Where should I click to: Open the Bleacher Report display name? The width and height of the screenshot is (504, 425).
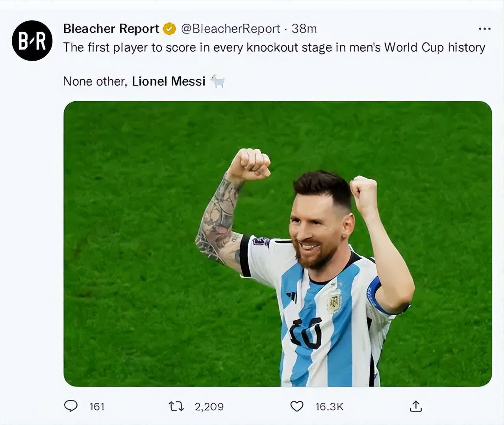(111, 29)
